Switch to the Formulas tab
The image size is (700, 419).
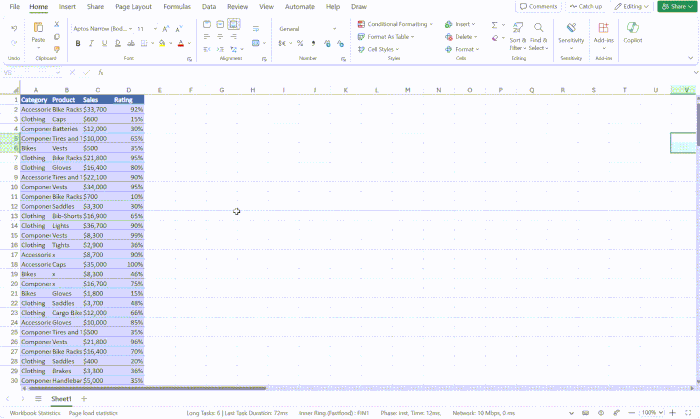click(x=177, y=7)
